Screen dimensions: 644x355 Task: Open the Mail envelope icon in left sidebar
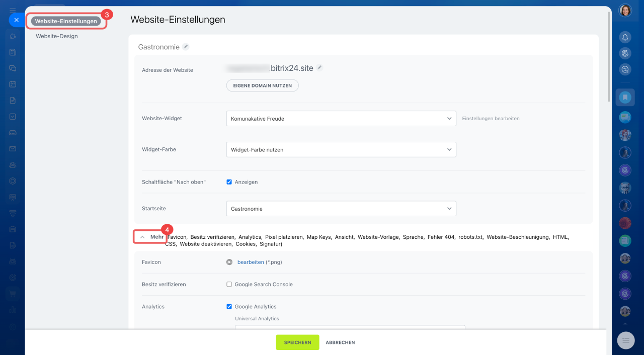tap(13, 148)
